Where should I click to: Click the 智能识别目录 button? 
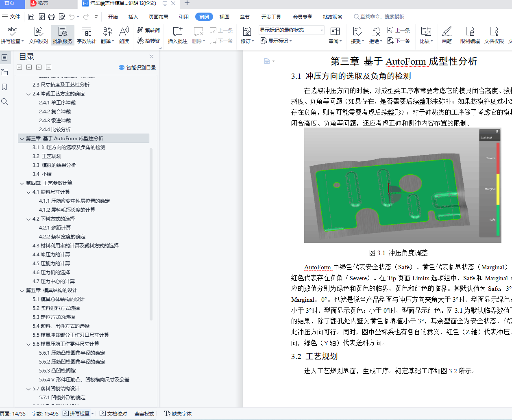click(x=137, y=67)
